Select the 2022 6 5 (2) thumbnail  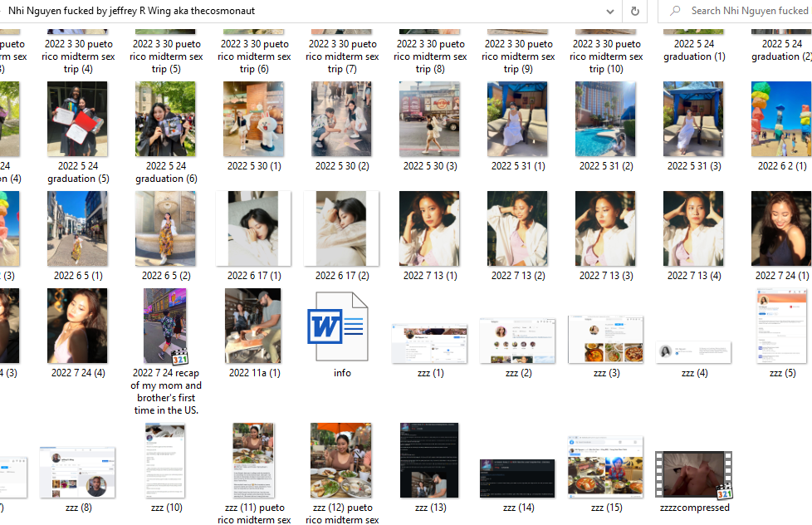(165, 228)
